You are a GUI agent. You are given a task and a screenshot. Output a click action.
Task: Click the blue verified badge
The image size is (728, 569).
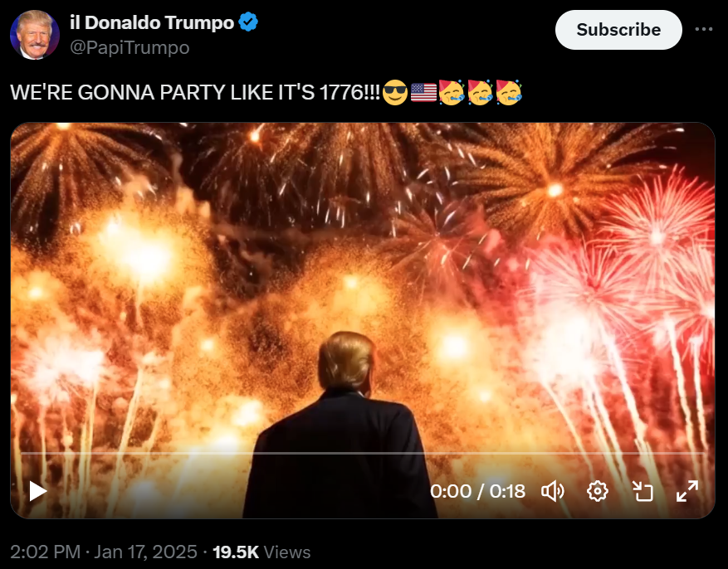point(248,22)
